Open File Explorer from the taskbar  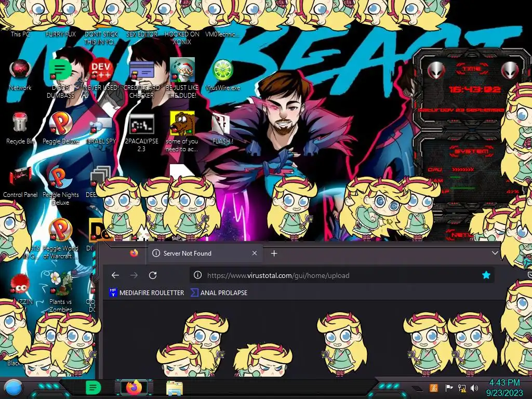pos(175,388)
